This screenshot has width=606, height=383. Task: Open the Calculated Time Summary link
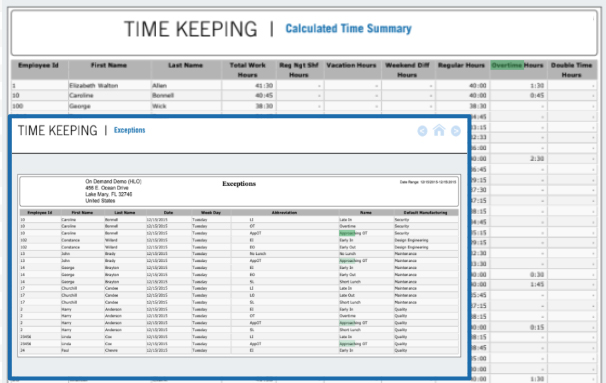348,29
